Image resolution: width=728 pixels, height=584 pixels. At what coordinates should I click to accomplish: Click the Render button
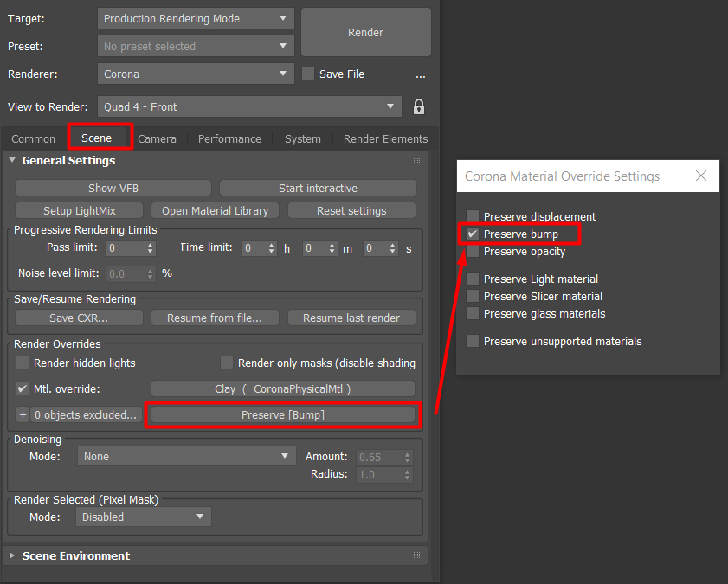point(365,32)
